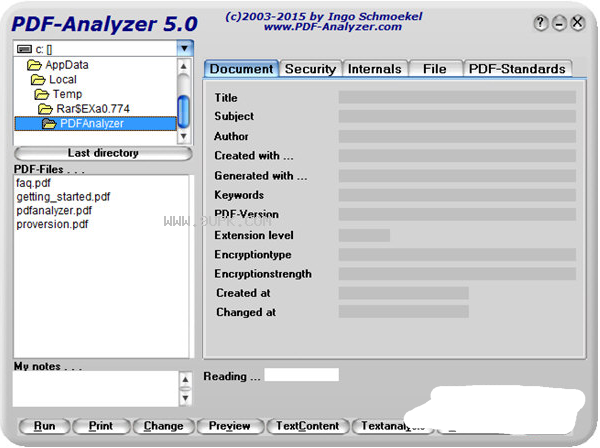Click the Local folder icon

[38, 80]
